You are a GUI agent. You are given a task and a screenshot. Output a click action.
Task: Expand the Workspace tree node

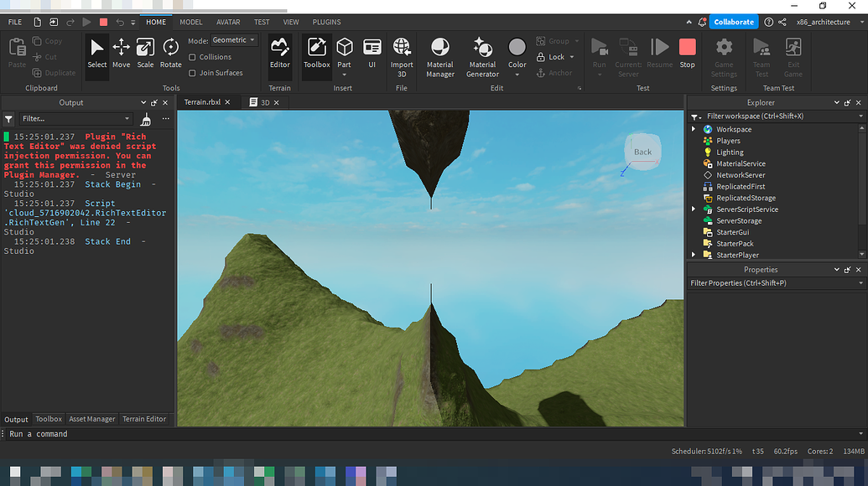(x=693, y=129)
